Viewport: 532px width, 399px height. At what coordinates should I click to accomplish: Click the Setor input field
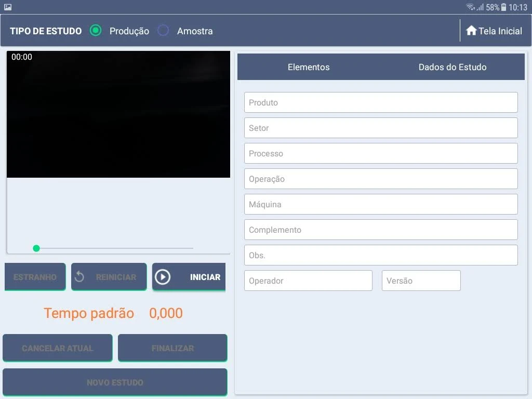point(381,128)
